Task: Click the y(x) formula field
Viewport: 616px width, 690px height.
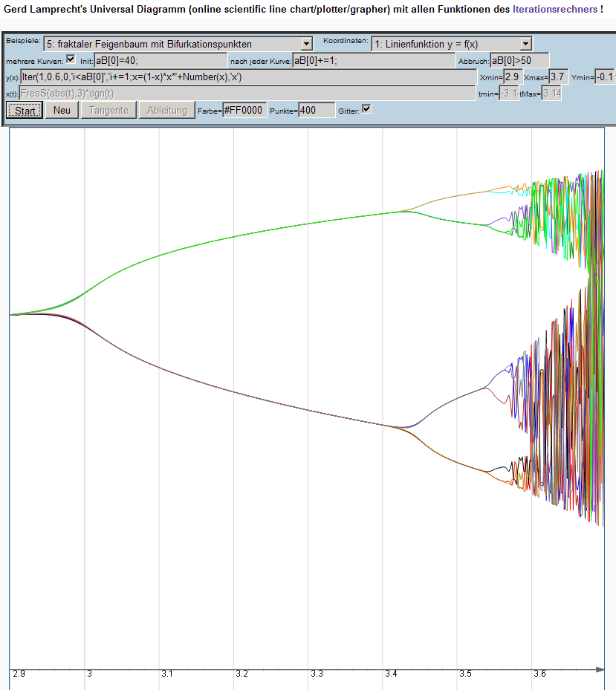Action: tap(248, 77)
